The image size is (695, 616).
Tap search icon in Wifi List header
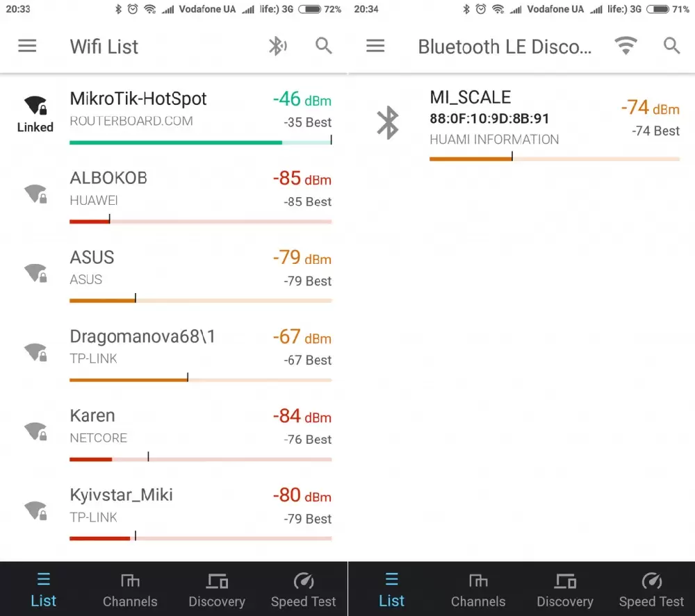pyautogui.click(x=324, y=46)
